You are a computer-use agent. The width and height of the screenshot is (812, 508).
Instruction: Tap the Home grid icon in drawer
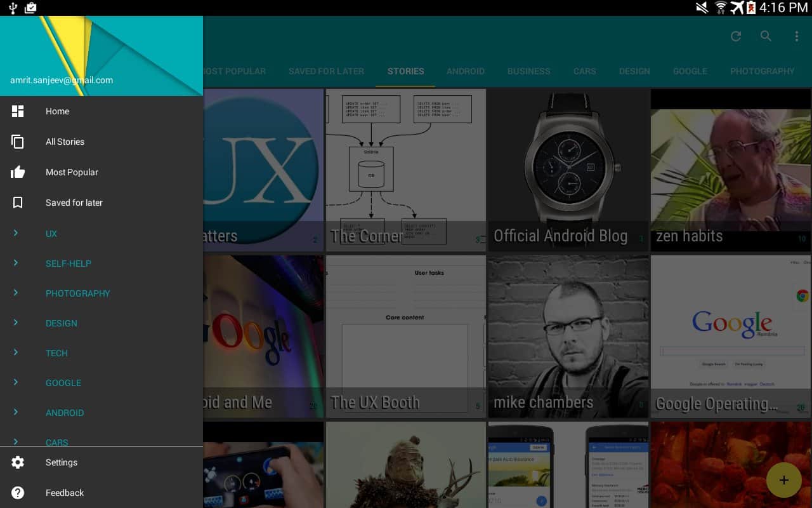[x=18, y=111]
